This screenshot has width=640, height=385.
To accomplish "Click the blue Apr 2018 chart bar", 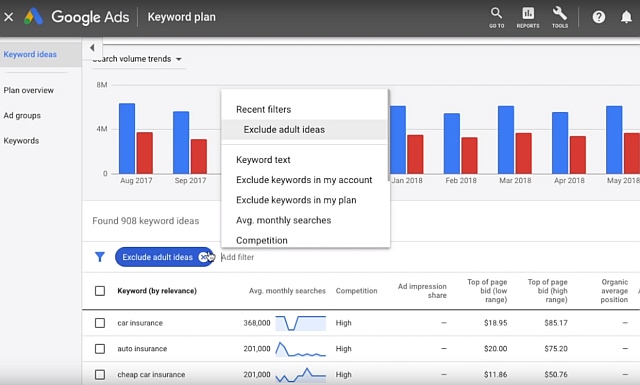I will coord(560,143).
